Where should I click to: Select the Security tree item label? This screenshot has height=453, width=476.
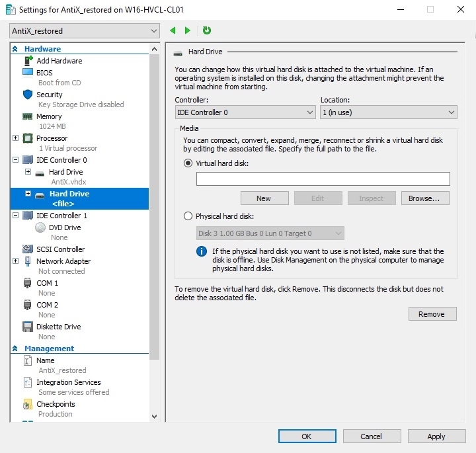(49, 95)
